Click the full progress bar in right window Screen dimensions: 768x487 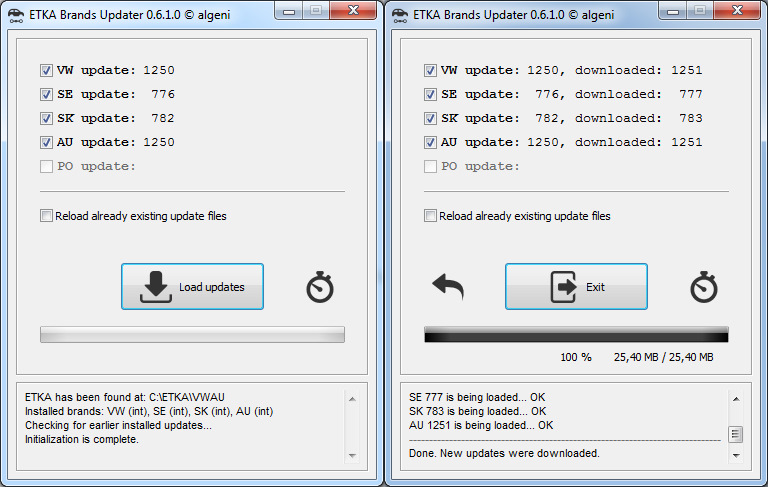point(576,335)
